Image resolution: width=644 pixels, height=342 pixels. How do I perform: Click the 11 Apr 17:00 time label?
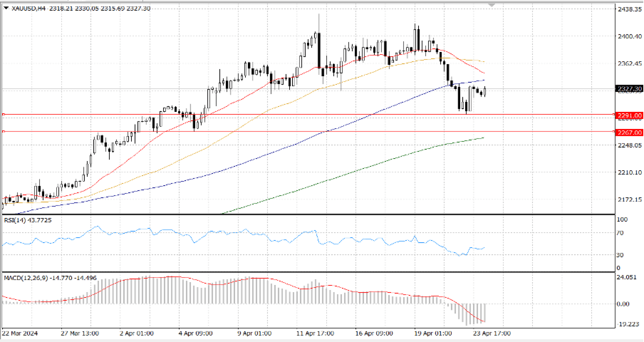(315, 333)
